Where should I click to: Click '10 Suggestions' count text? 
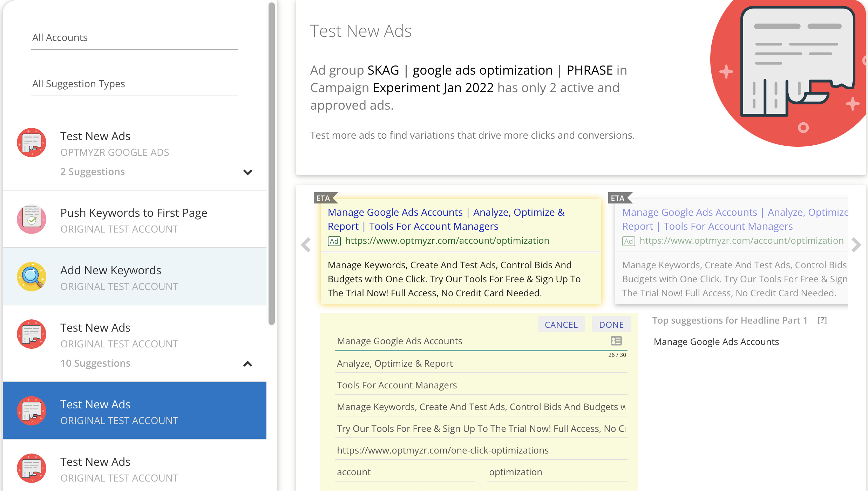[95, 363]
